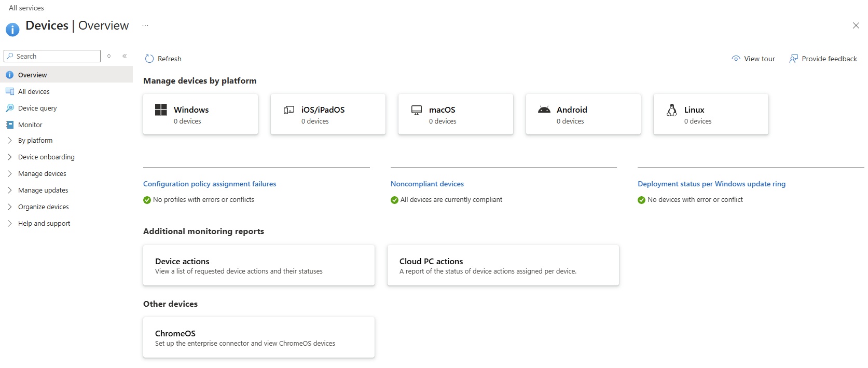Viewport: 868px width, 368px height.
Task: Open Device query from the sidebar
Action: pos(37,108)
